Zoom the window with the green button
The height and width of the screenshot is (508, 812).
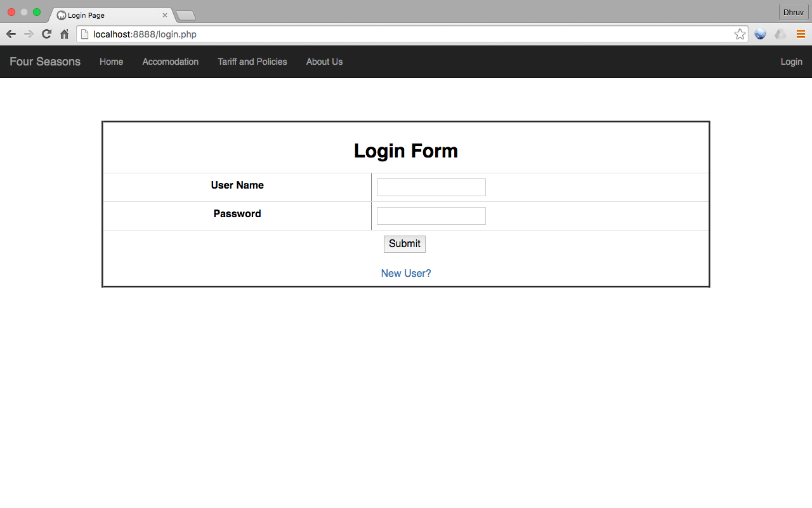point(37,12)
